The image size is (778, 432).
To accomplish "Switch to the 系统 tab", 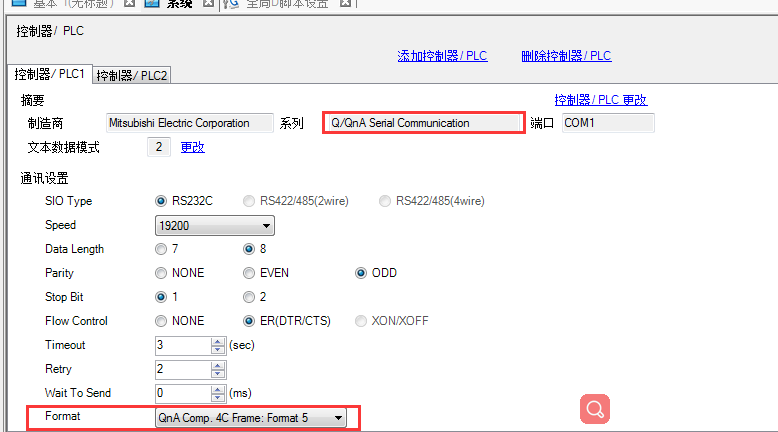I will 179,4.
